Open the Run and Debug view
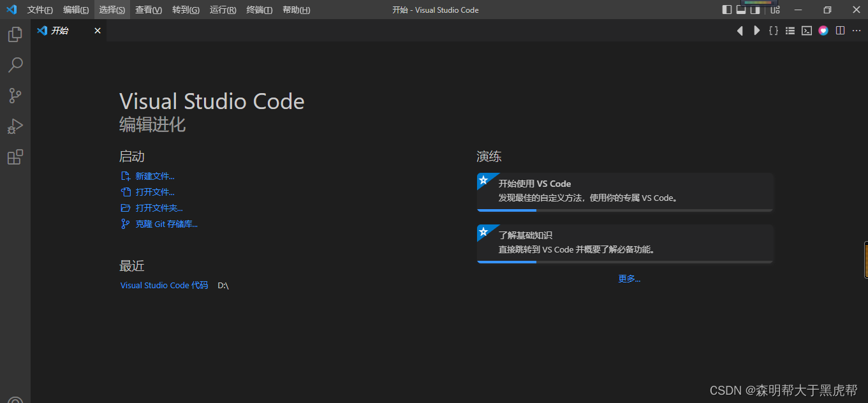This screenshot has width=868, height=403. tap(15, 126)
